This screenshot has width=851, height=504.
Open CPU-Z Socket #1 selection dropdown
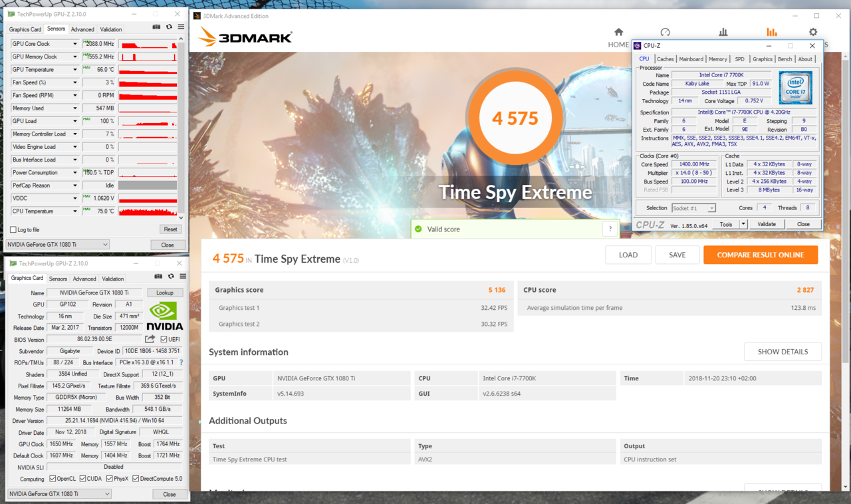693,208
